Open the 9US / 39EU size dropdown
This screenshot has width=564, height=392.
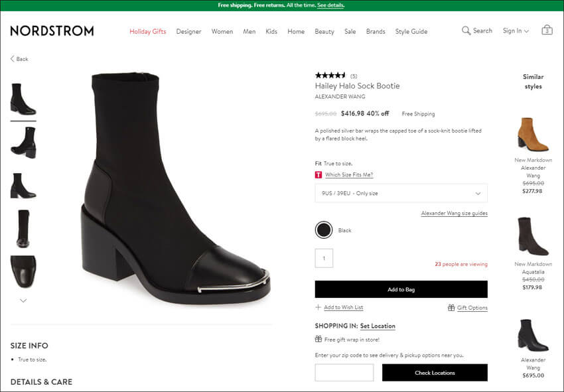coord(401,193)
